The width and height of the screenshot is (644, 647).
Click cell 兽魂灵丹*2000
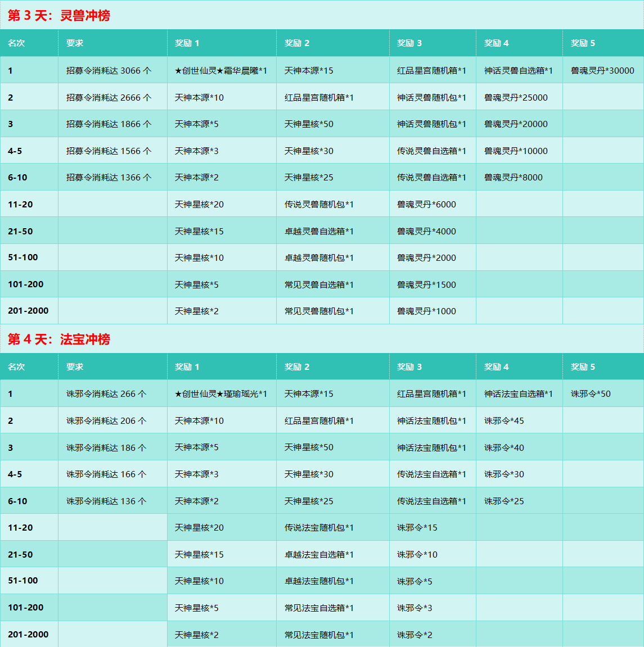pyautogui.click(x=426, y=258)
